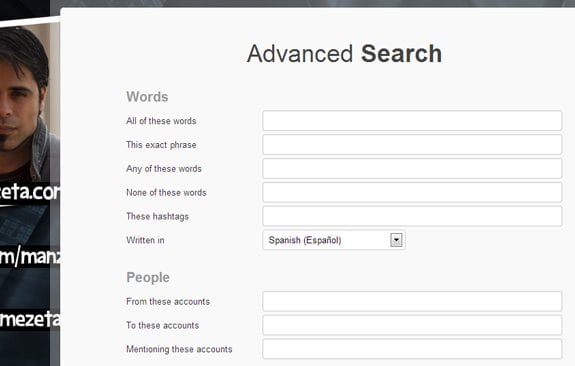Click the 'To these accounts' label
The height and width of the screenshot is (366, 575).
point(162,325)
